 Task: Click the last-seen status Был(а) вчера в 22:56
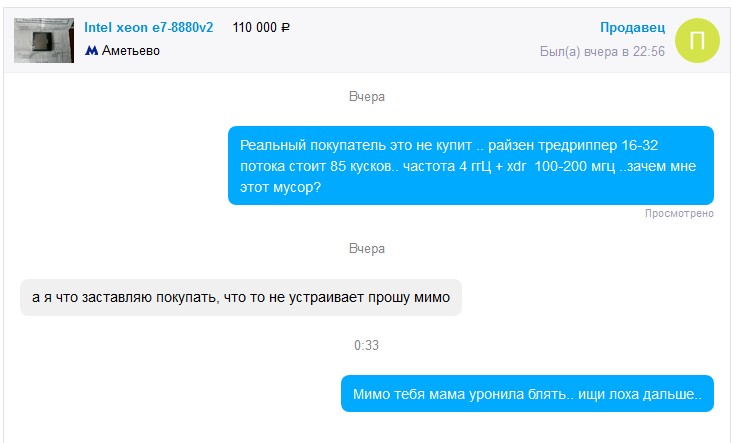pyautogui.click(x=602, y=51)
